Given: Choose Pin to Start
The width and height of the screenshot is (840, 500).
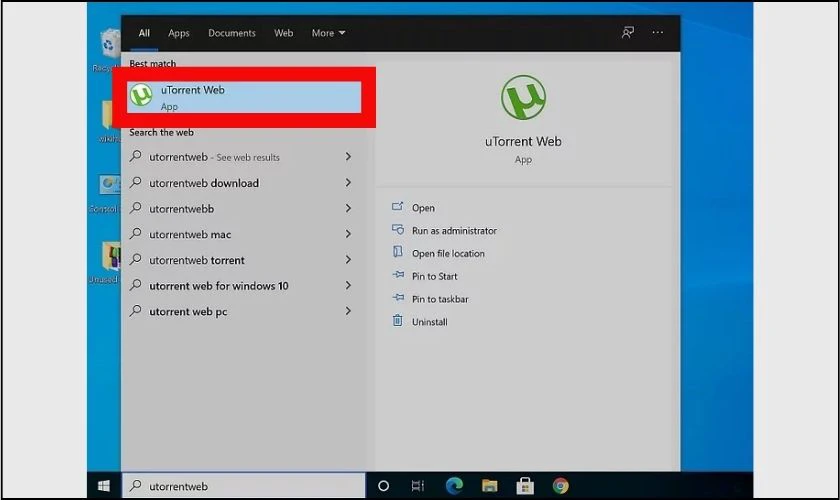Looking at the screenshot, I should click(434, 276).
